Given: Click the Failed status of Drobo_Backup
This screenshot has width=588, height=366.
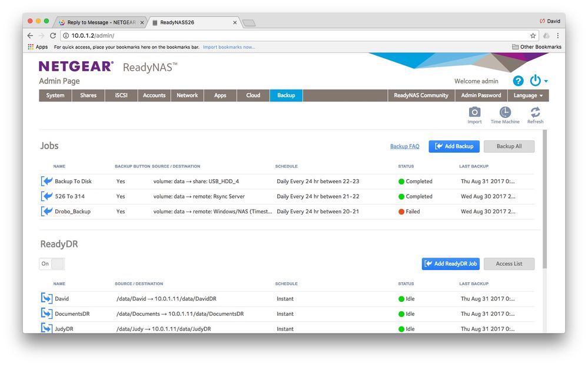Looking at the screenshot, I should tap(409, 212).
